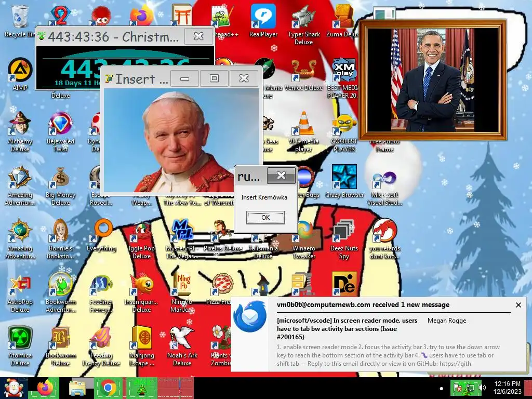Open BEST MEDIA PLAYER shortcut
Viewport: 532px width, 399px height.
(x=343, y=78)
